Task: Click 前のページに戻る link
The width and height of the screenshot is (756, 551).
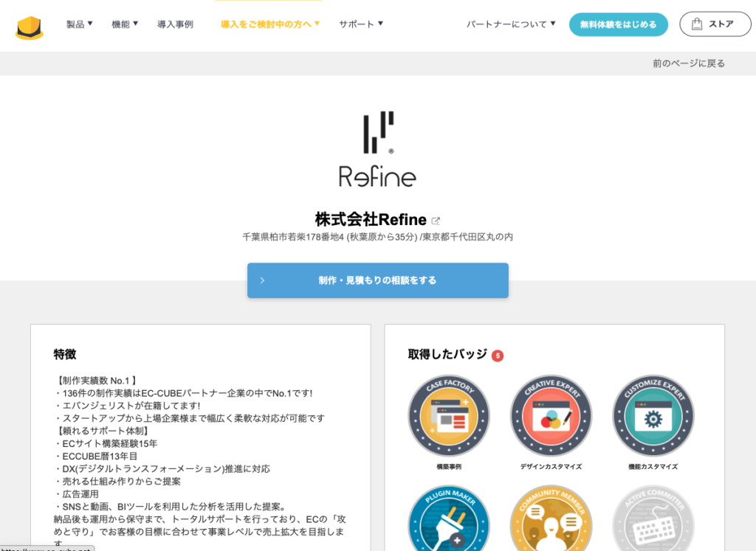Action: coord(689,63)
